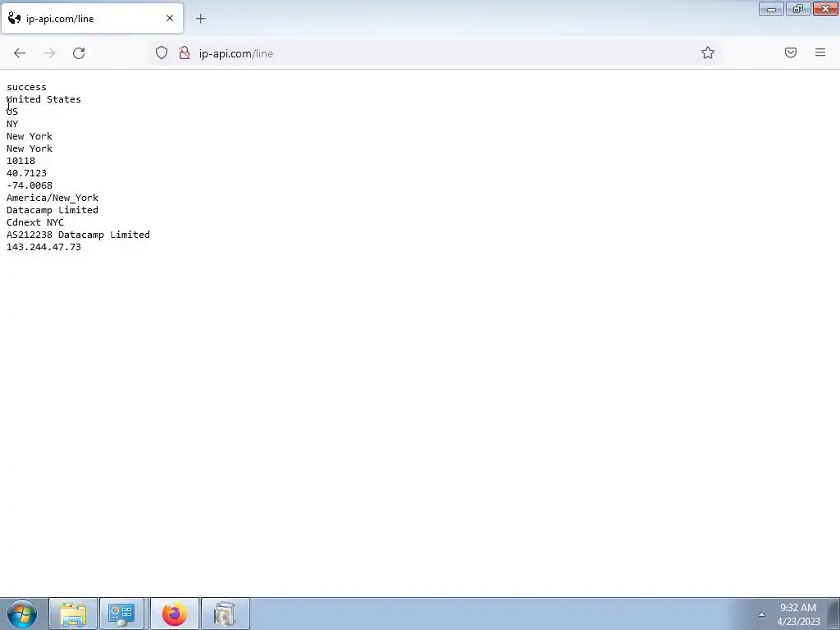Click the timezone "America/New_York"
The width and height of the screenshot is (840, 630).
pyautogui.click(x=52, y=198)
